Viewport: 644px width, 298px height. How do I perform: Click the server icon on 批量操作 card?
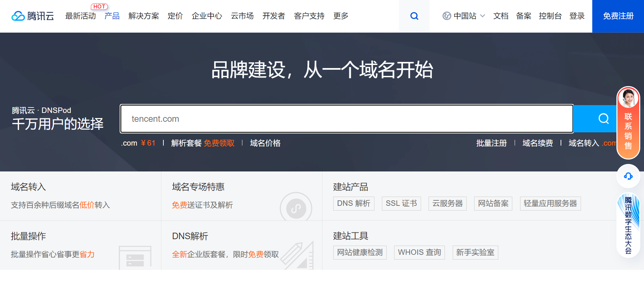pos(135,258)
